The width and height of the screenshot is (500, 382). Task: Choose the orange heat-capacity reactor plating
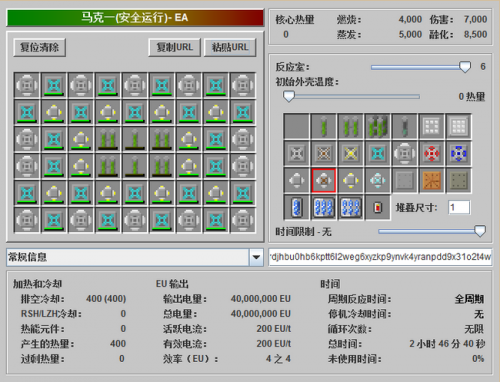pyautogui.click(x=432, y=180)
